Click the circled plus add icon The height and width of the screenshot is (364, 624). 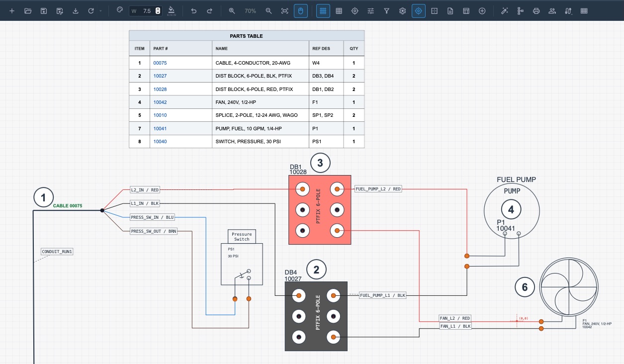tap(482, 11)
